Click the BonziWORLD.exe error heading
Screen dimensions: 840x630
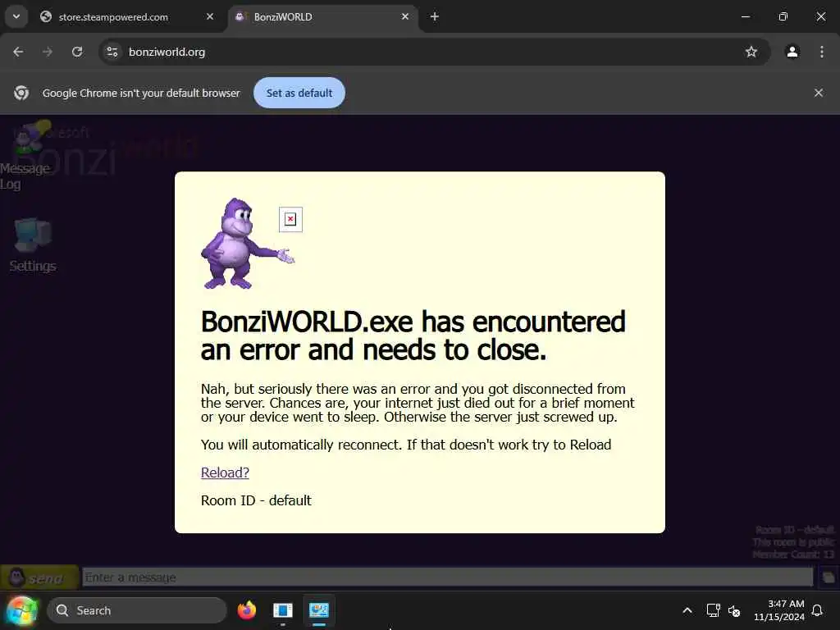click(x=413, y=336)
